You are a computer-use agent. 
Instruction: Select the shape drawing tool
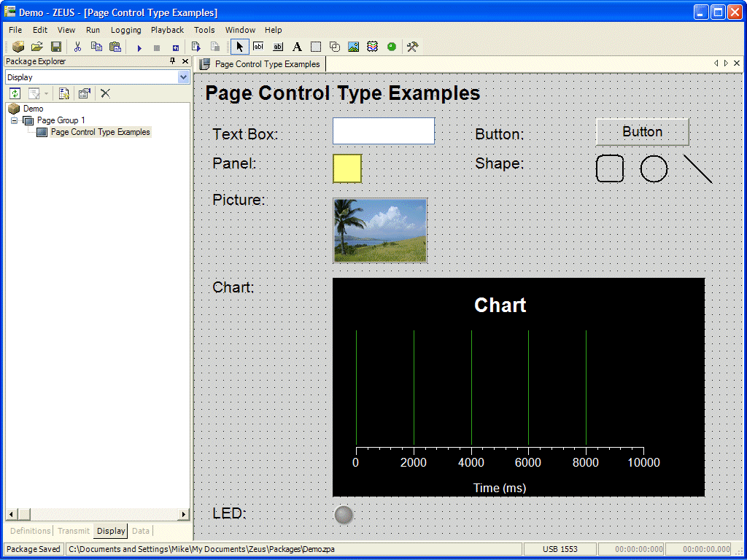point(335,47)
